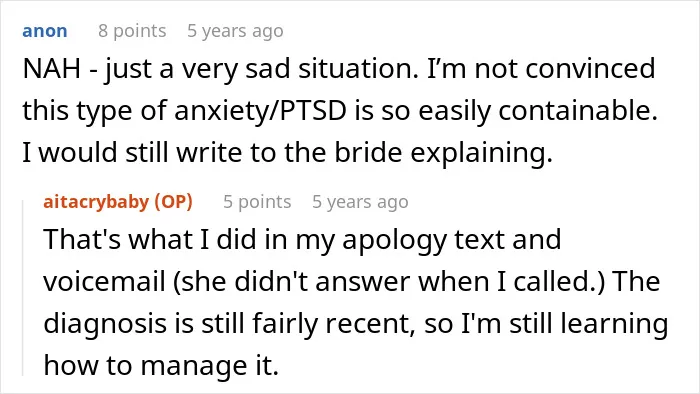The image size is (700, 394).
Task: Click the anxiety/PTSD term in the comment
Action: 260,111
